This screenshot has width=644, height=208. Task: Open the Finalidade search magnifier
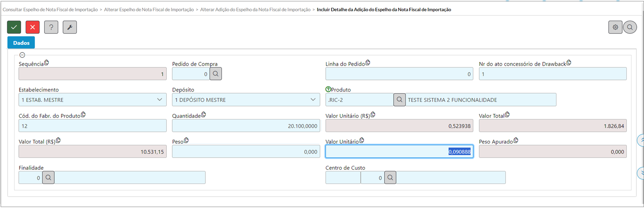pos(48,177)
